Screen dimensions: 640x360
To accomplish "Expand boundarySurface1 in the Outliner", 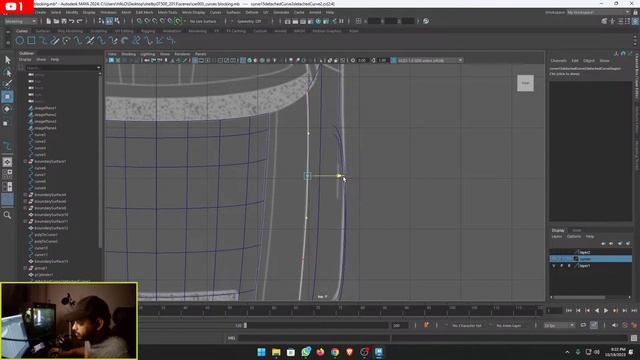I will click(x=25, y=162).
